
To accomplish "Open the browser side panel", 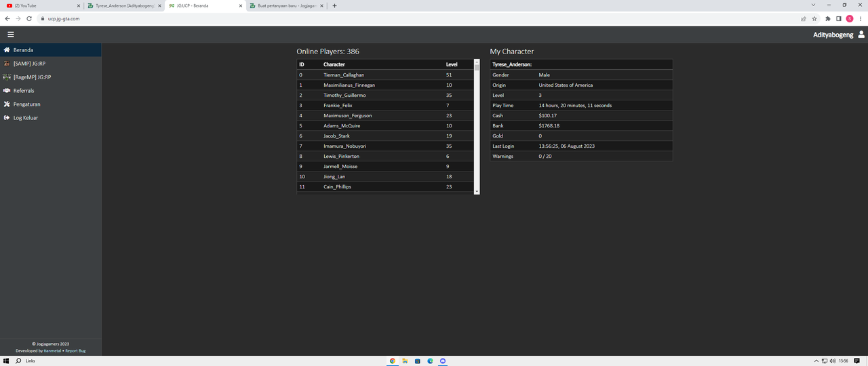I will coord(839,18).
